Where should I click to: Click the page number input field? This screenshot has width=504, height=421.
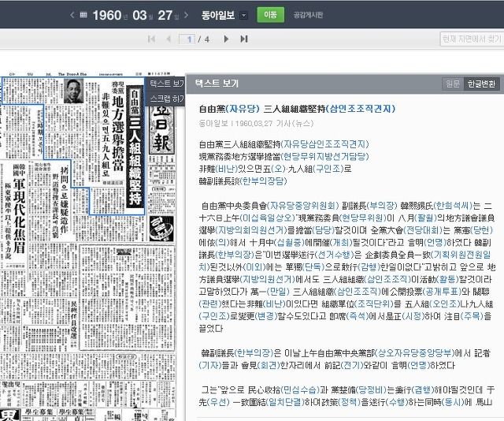click(187, 39)
